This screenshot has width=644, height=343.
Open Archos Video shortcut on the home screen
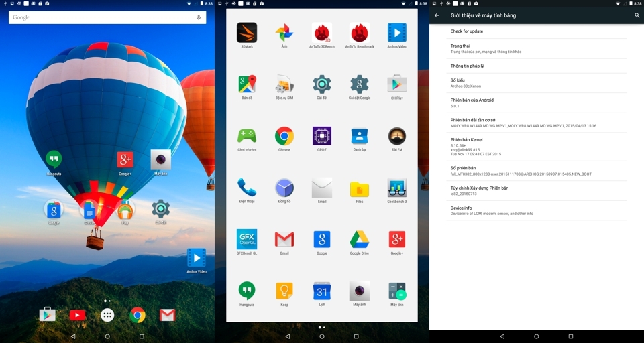(197, 258)
